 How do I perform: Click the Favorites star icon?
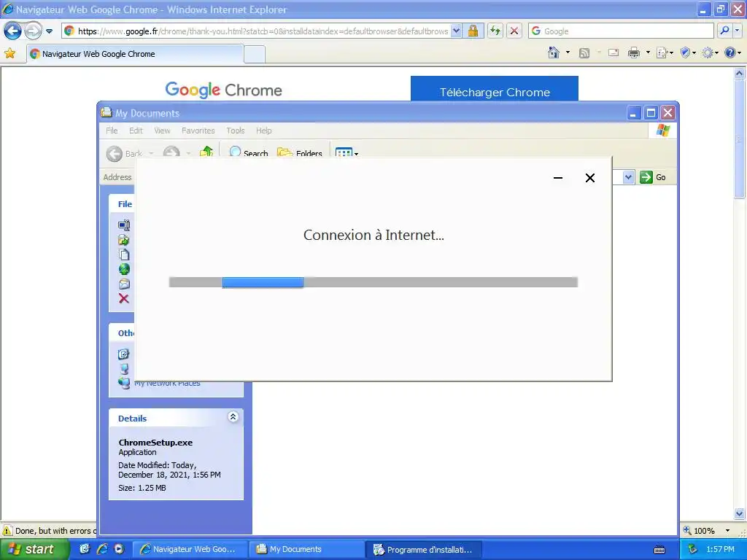9,53
